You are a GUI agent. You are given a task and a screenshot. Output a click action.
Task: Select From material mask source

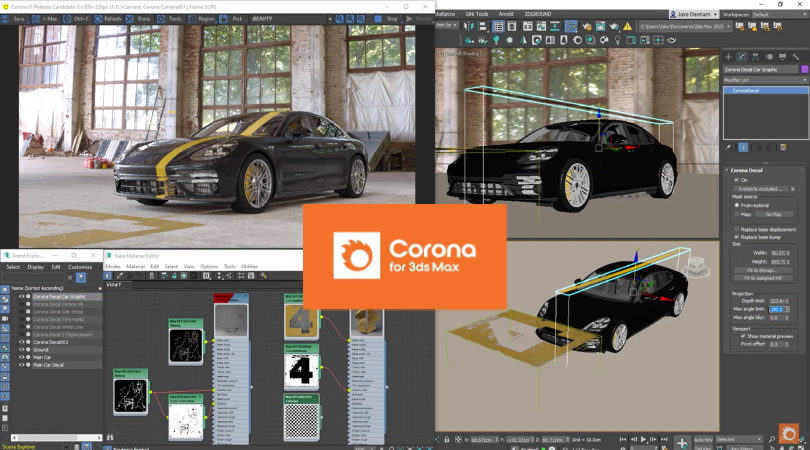coord(737,205)
